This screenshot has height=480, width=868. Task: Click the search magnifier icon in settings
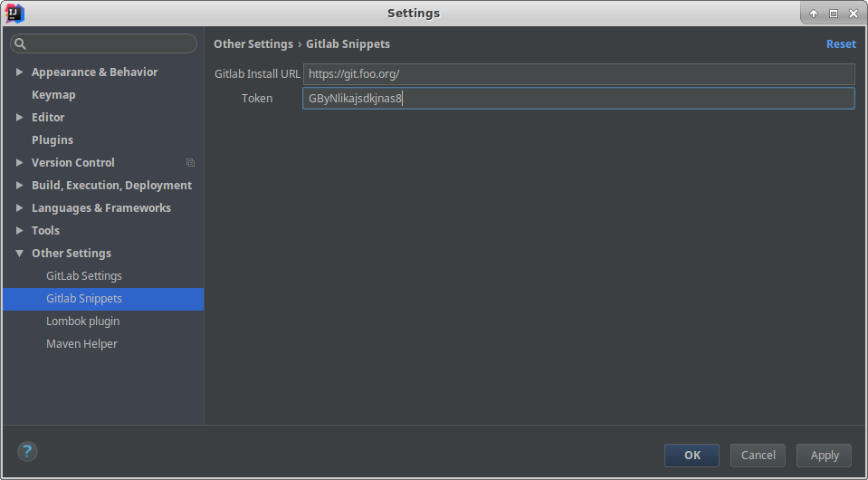pos(21,43)
